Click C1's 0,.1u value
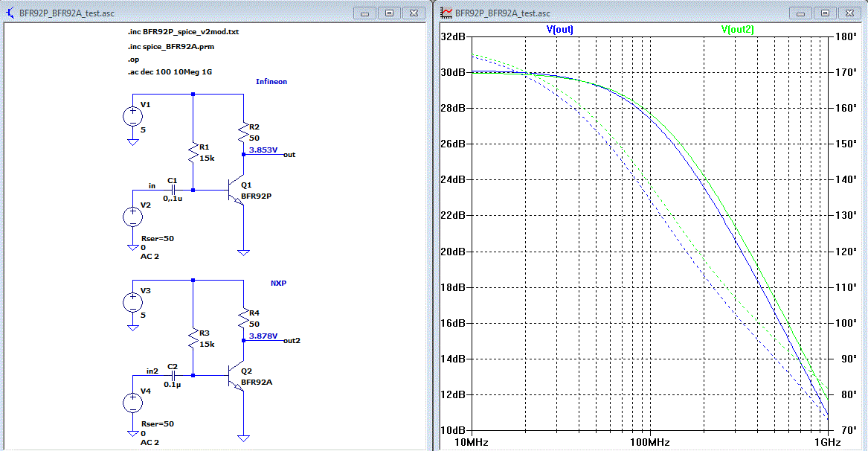 coord(173,199)
